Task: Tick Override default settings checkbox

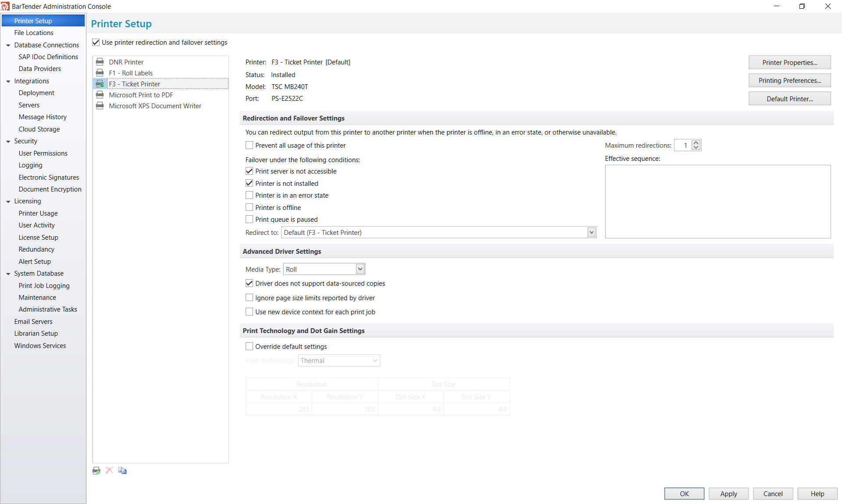Action: [x=249, y=346]
